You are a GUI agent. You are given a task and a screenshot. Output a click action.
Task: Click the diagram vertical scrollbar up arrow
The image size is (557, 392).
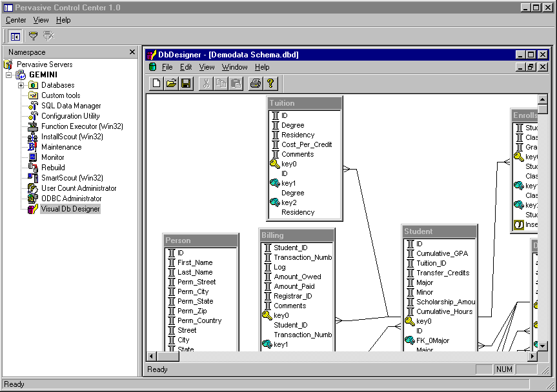(542, 99)
